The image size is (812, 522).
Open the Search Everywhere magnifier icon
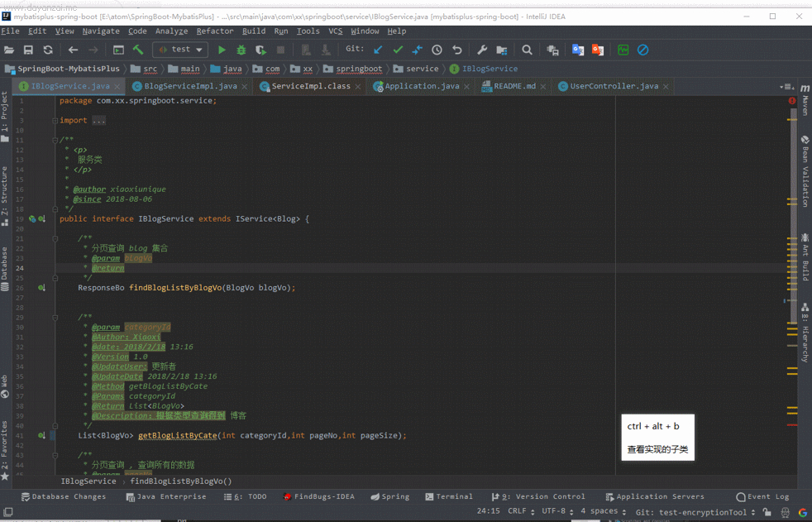(x=527, y=50)
